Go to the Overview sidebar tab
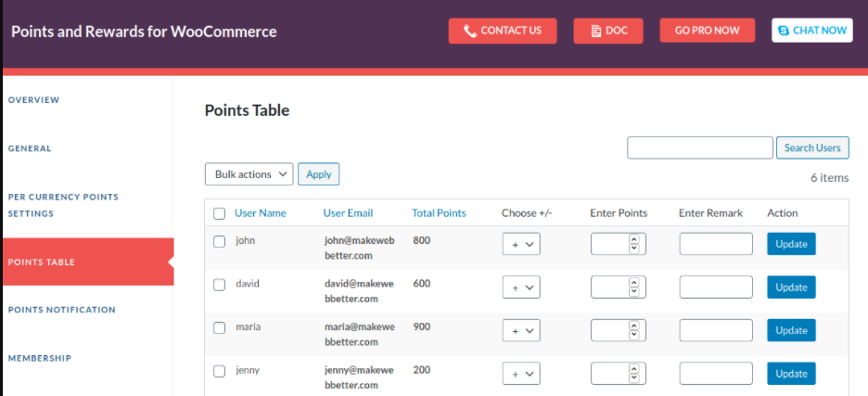This screenshot has height=396, width=868. (x=33, y=100)
